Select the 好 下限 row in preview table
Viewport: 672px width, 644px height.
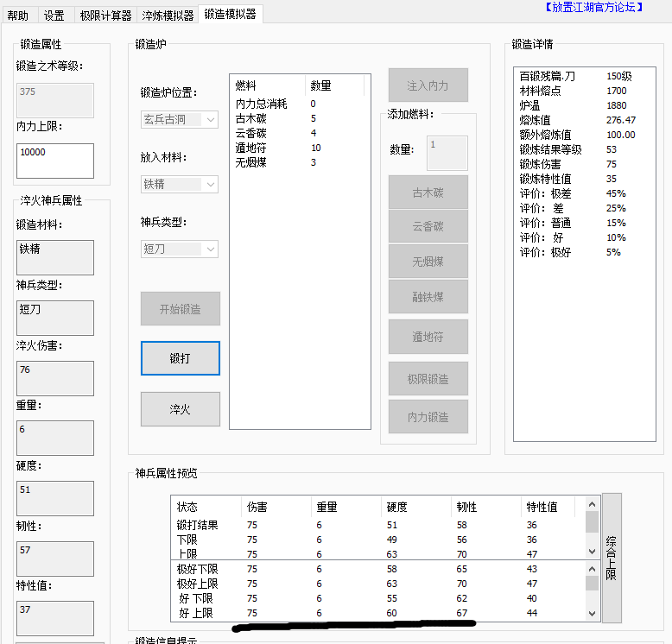pyautogui.click(x=378, y=598)
